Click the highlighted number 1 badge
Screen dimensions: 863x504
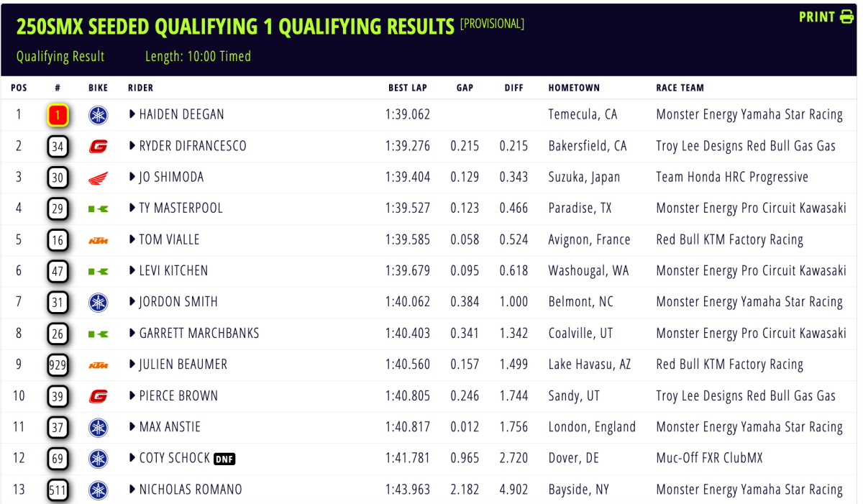click(58, 114)
